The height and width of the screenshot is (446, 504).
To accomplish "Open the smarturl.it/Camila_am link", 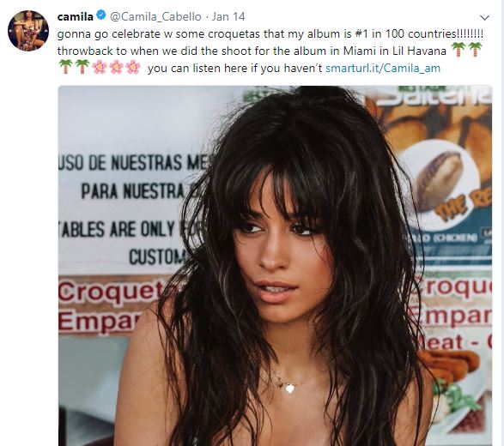I will (383, 68).
